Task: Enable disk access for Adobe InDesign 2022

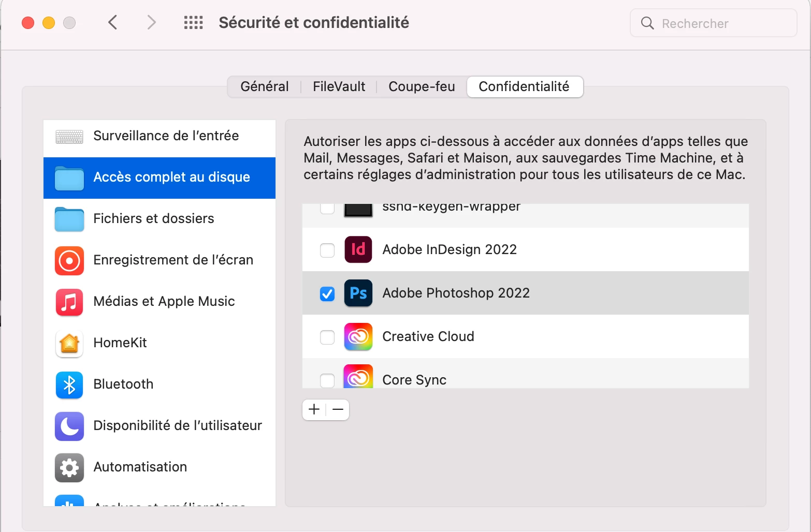Action: pos(327,250)
